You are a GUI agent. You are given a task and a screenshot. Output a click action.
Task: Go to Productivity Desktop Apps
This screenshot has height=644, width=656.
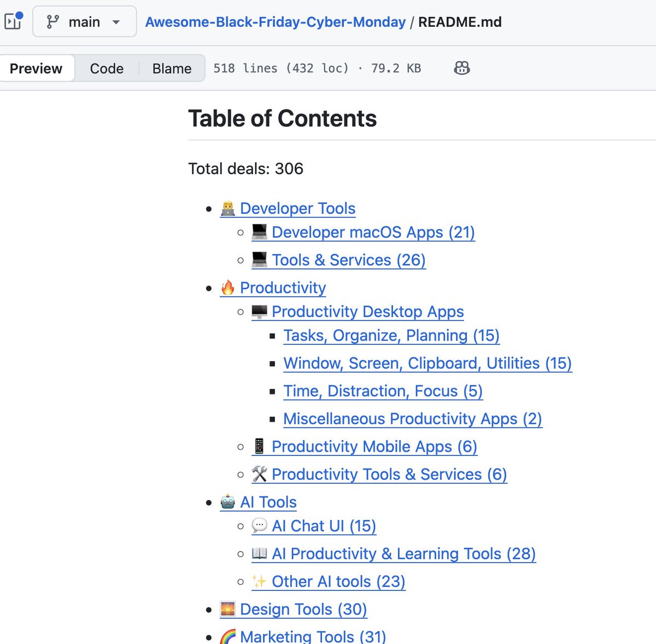[x=358, y=312]
